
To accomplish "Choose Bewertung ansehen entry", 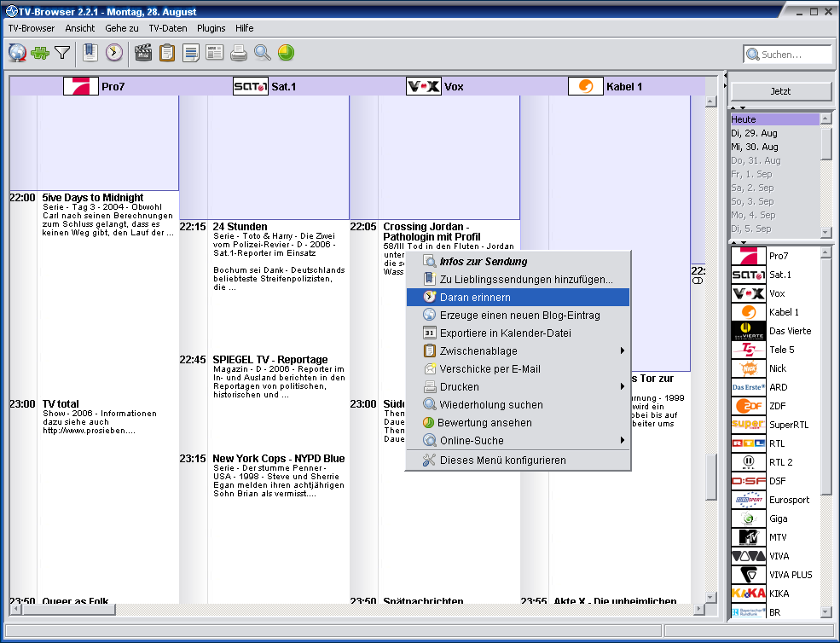I will pyautogui.click(x=518, y=422).
